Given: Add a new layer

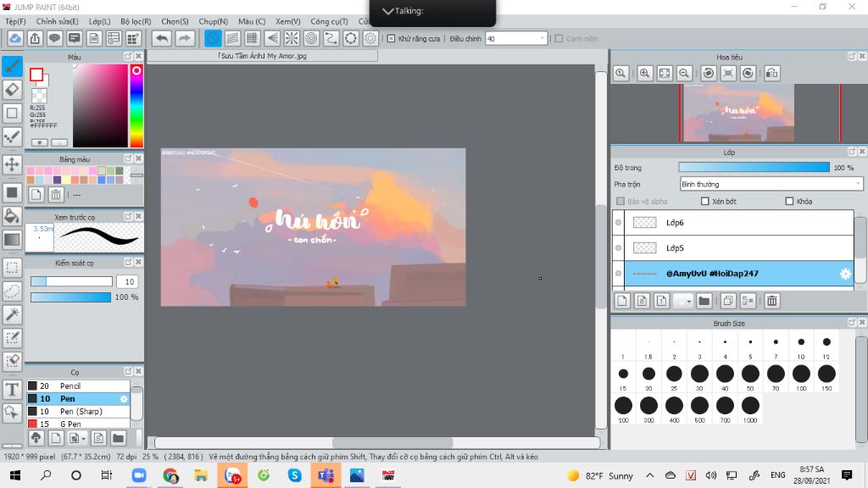Looking at the screenshot, I should coord(622,301).
